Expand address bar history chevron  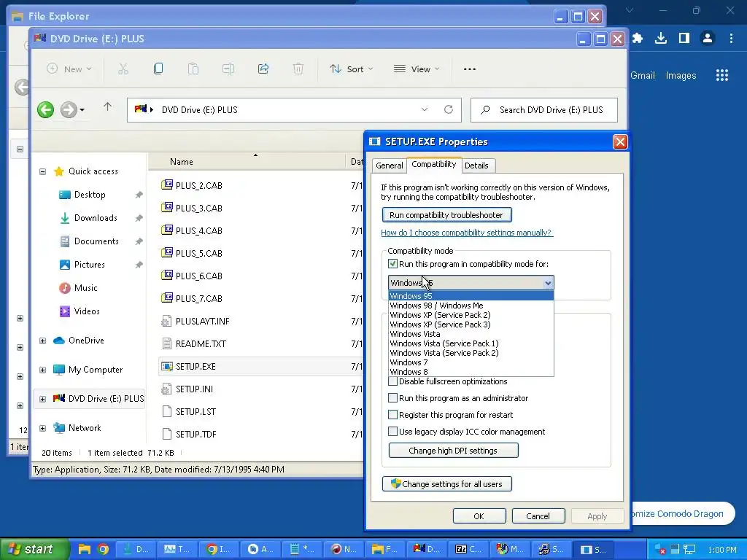pos(425,109)
